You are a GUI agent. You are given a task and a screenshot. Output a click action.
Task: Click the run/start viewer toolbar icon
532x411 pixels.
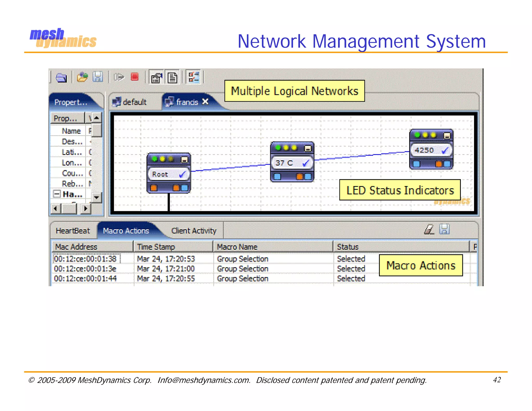119,77
